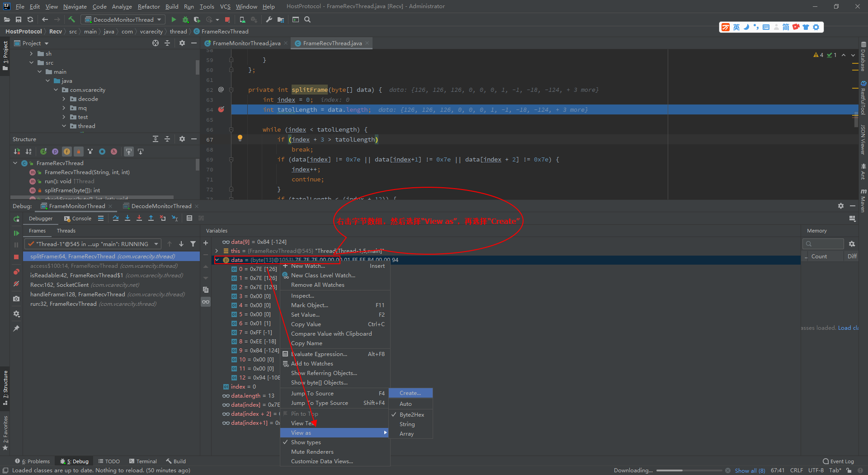The image size is (868, 475).
Task: Collapse the data byte array variable node
Action: (217, 260)
